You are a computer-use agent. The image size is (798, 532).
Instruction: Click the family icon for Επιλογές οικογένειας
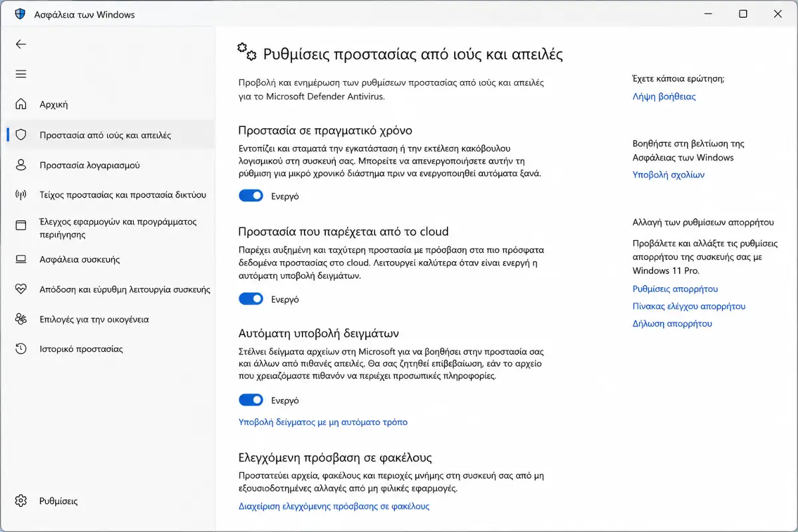tap(21, 319)
